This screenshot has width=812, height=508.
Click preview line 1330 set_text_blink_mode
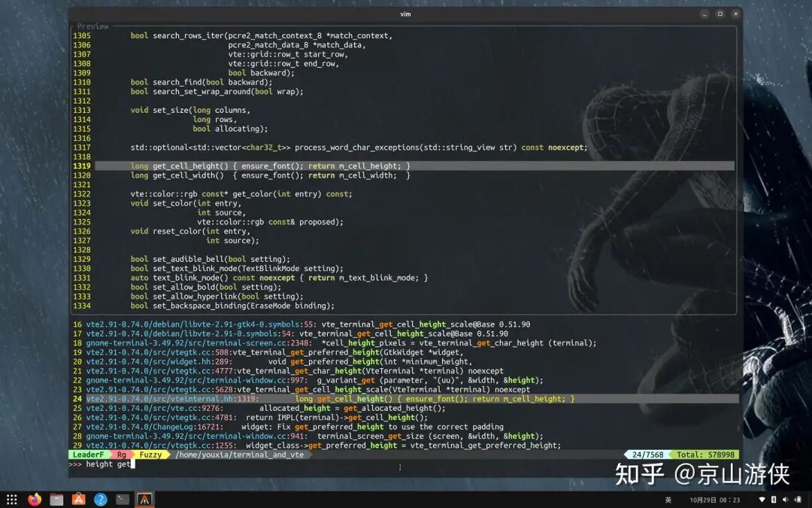pos(237,269)
